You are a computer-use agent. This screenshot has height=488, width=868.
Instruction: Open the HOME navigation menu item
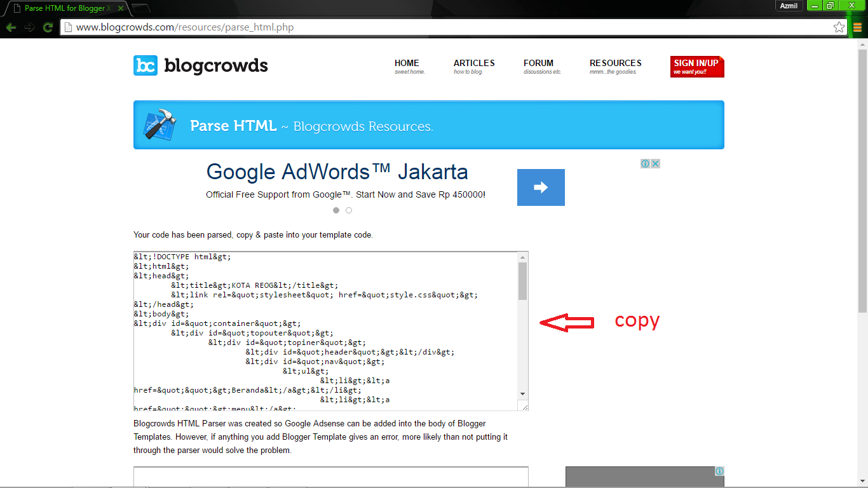click(x=409, y=67)
